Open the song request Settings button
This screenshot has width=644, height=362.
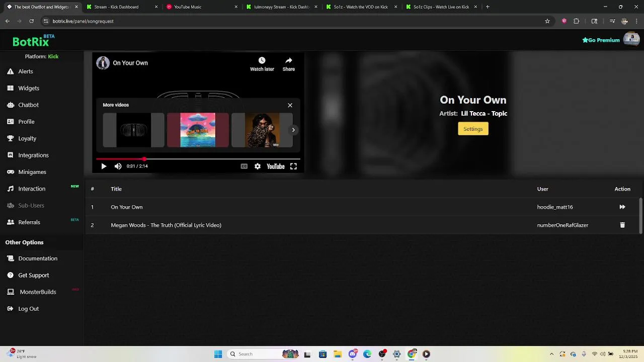tap(473, 129)
